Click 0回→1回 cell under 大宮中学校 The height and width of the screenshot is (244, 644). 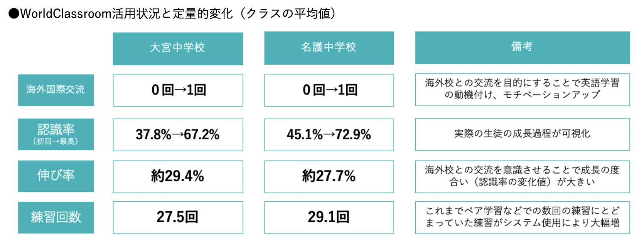point(178,90)
